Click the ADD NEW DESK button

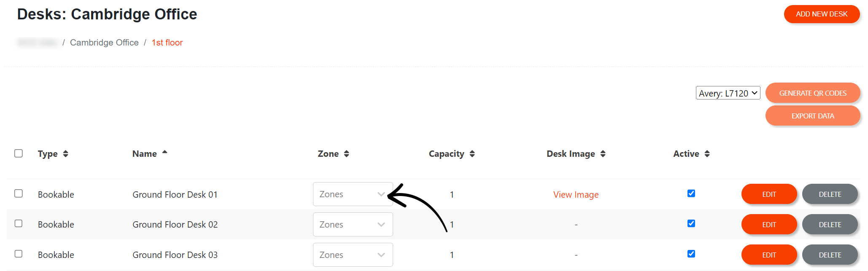pyautogui.click(x=821, y=14)
